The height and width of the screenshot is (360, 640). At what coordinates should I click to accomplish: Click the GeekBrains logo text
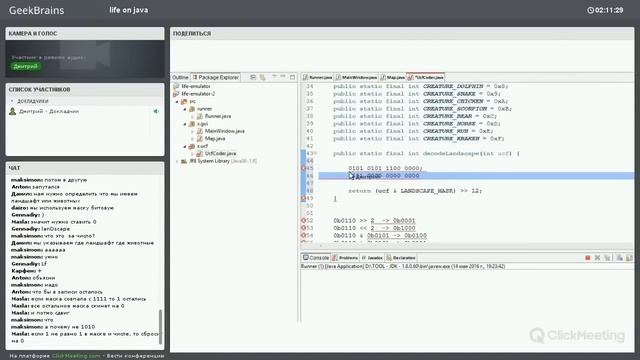point(36,10)
